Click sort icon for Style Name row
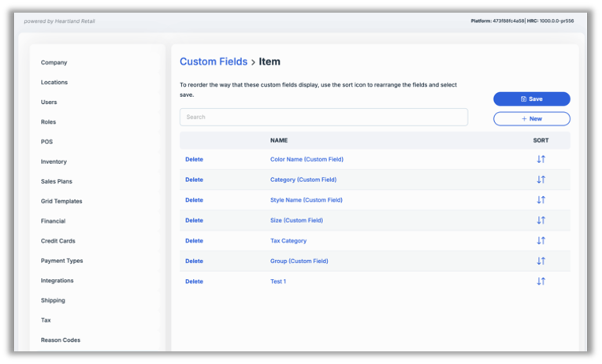Image resolution: width=602 pixels, height=364 pixels. click(x=541, y=200)
